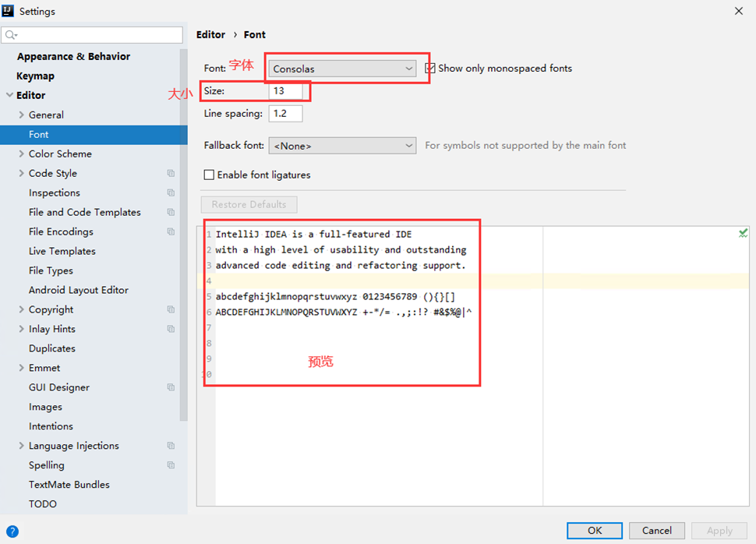Select Appearance & Behavior category

73,56
